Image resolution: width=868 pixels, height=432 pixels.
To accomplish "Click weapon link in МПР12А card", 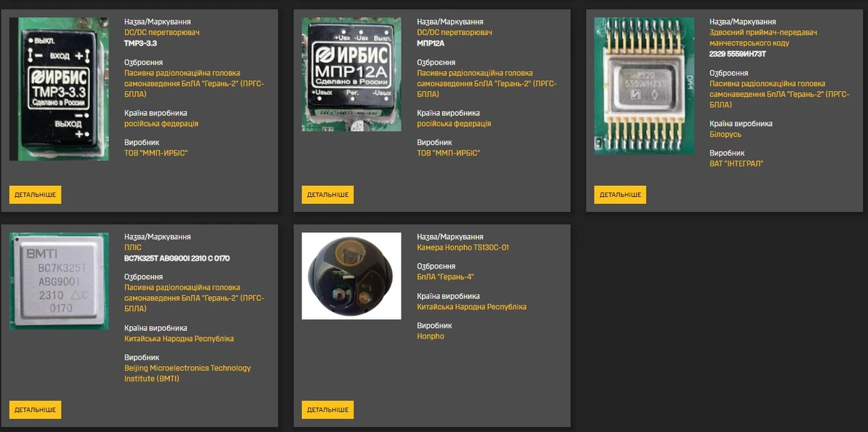I will coord(488,83).
